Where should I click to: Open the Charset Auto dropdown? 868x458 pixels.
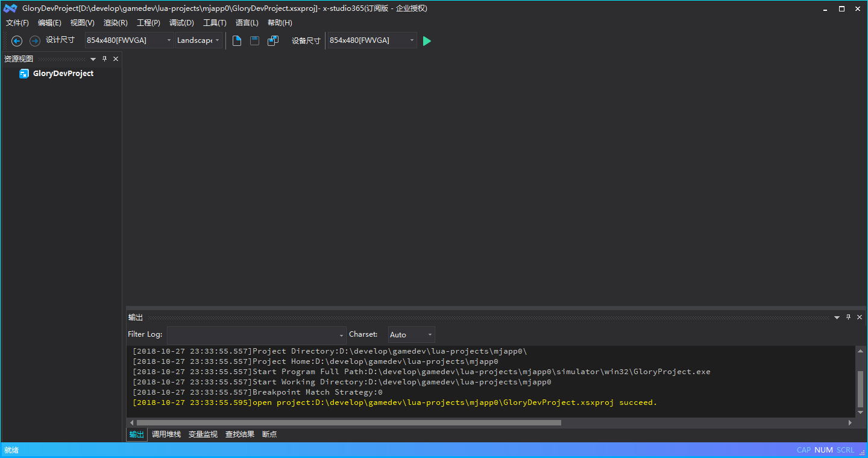[430, 335]
